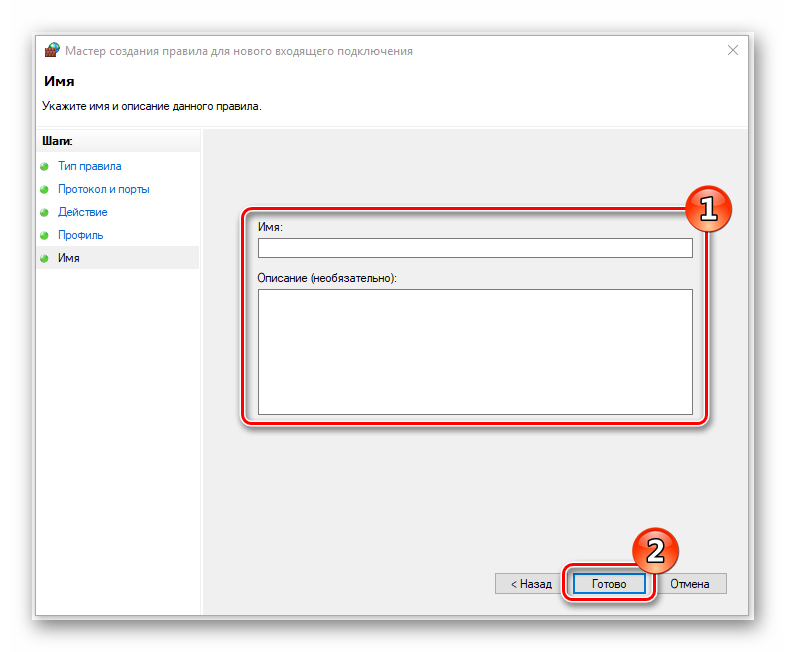The image size is (786, 652).
Task: Click the green bullet beside Имя step
Action: 44,259
